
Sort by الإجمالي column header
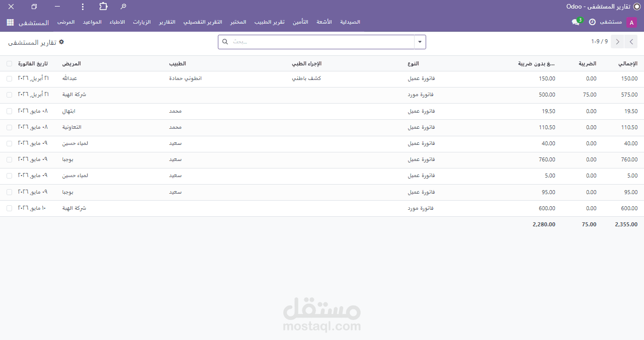coord(627,64)
